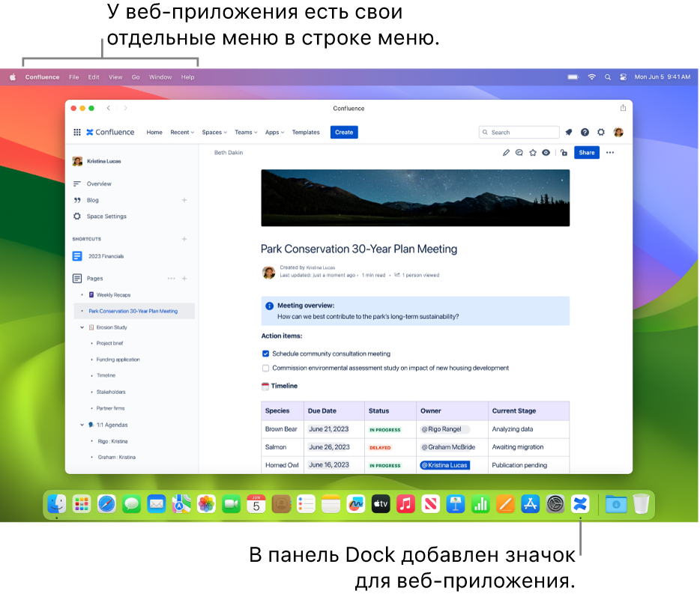Click the blue Share button
This screenshot has height=600, width=700.
[x=587, y=153]
